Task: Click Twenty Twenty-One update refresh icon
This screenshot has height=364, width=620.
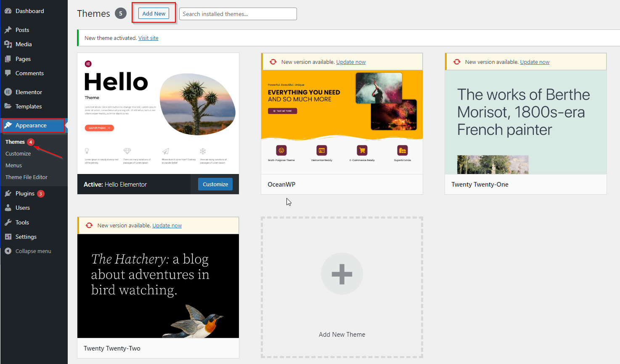Action: click(x=457, y=62)
